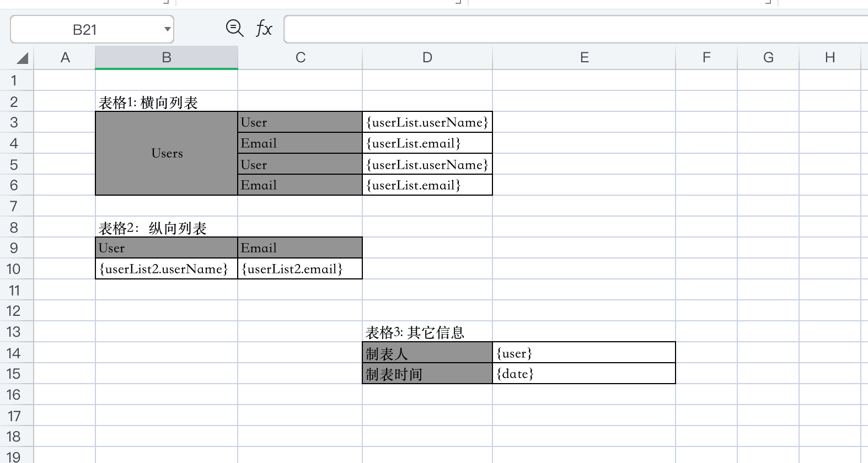The height and width of the screenshot is (463, 868).
Task: Select row 7 header
Action: (14, 206)
